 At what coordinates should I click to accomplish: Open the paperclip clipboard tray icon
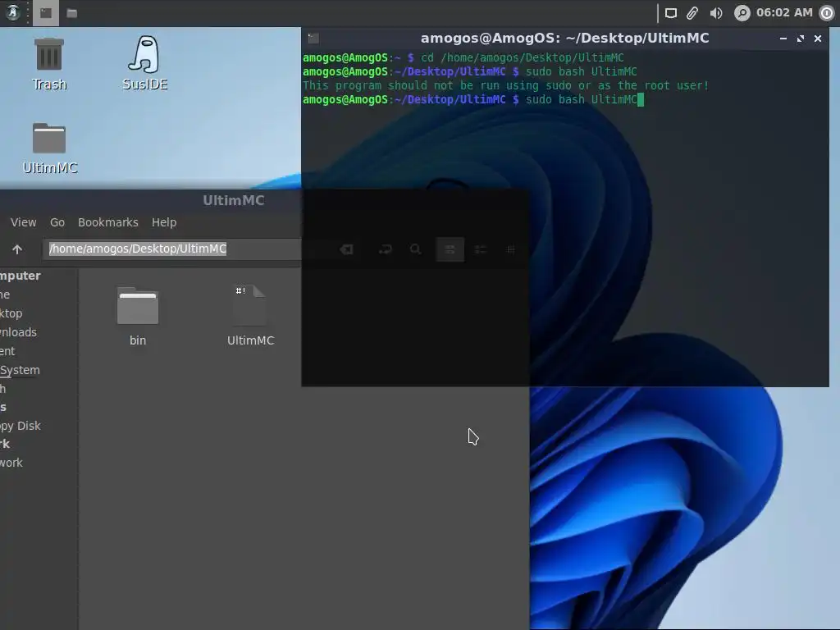coord(692,13)
